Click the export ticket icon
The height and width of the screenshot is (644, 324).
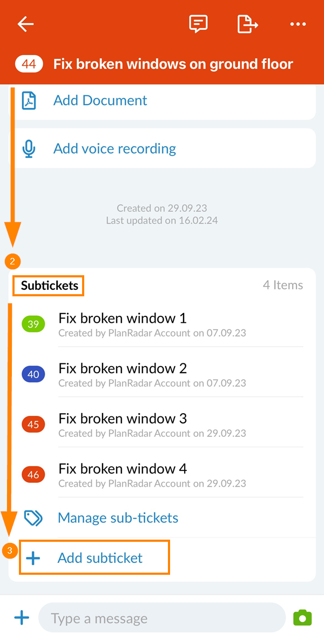[247, 24]
